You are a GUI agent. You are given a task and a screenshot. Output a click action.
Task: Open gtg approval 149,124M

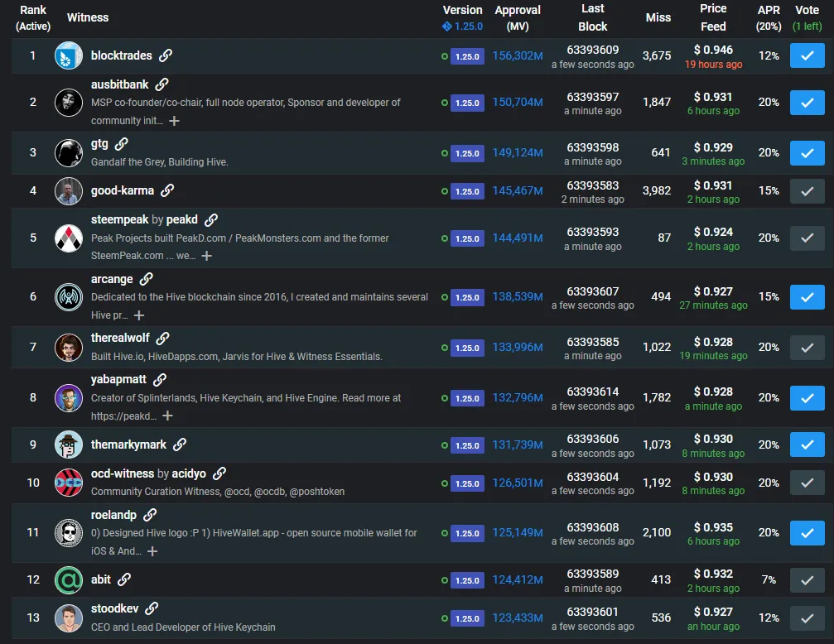518,153
